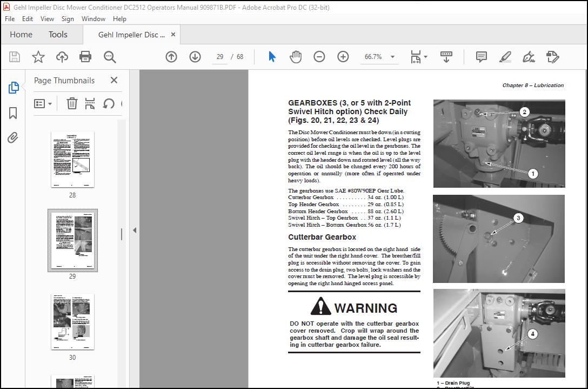Activate the Hand pan tool

click(296, 57)
